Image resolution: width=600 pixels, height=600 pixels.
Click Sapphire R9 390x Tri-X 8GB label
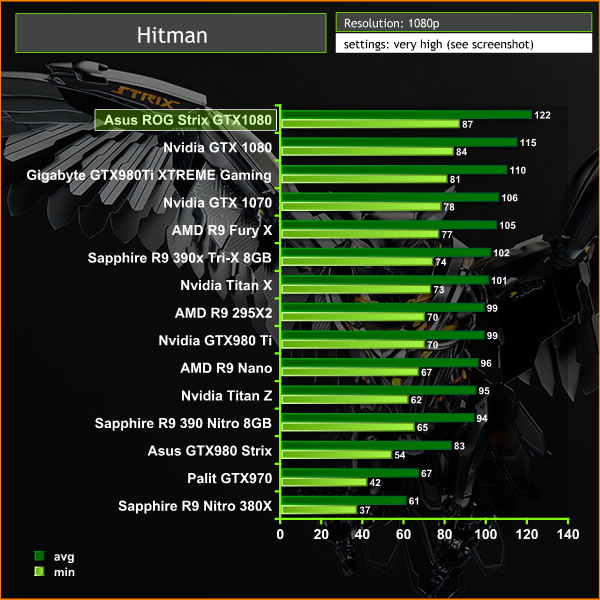(x=179, y=258)
